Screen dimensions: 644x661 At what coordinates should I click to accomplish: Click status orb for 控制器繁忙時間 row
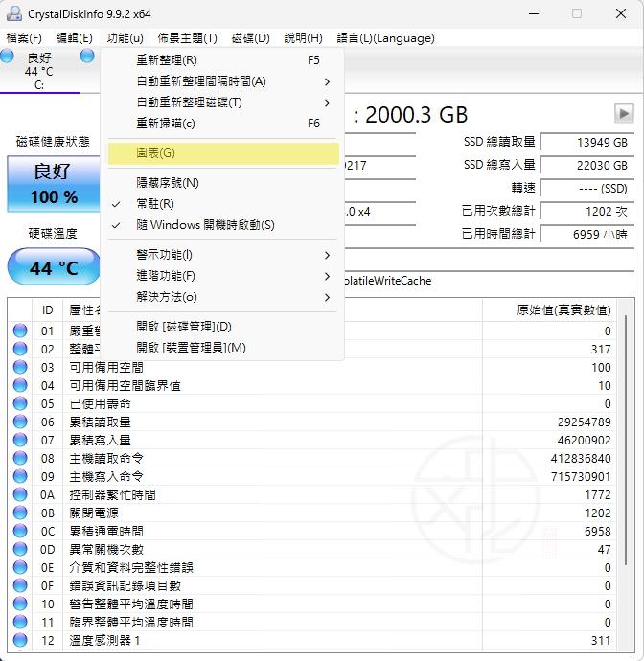(20, 494)
